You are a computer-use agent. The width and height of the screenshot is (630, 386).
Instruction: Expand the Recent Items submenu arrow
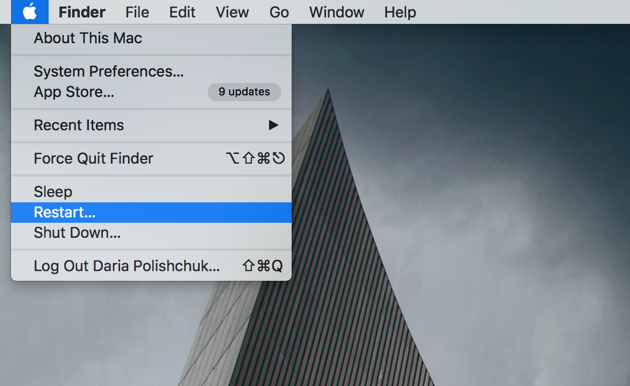tap(274, 125)
